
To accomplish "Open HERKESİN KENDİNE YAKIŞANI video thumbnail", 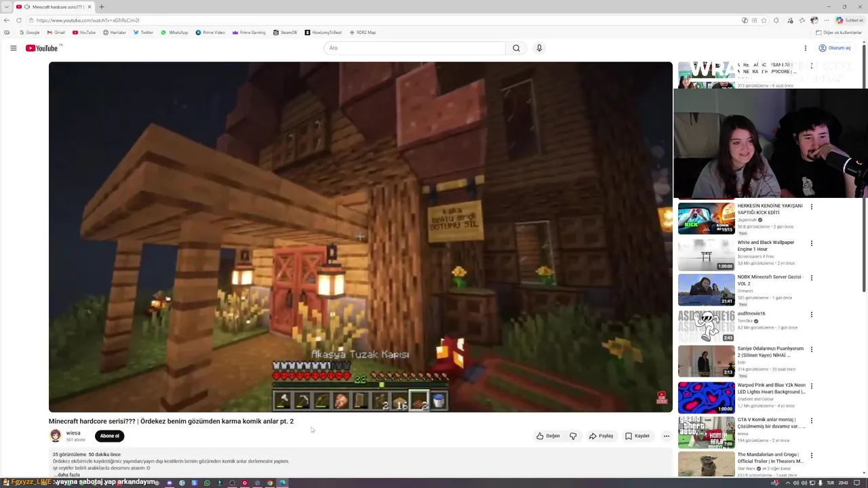I will pyautogui.click(x=706, y=218).
